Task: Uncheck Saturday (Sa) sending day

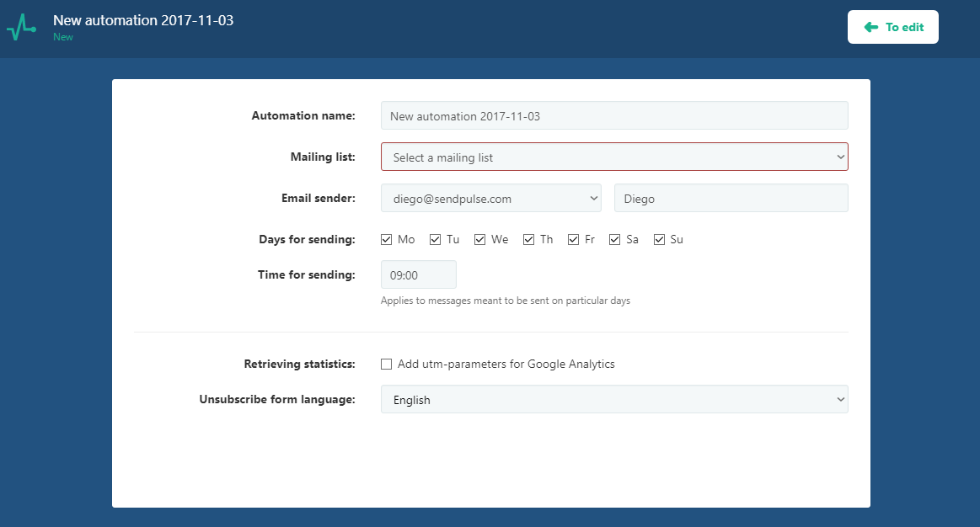Action: click(x=615, y=239)
